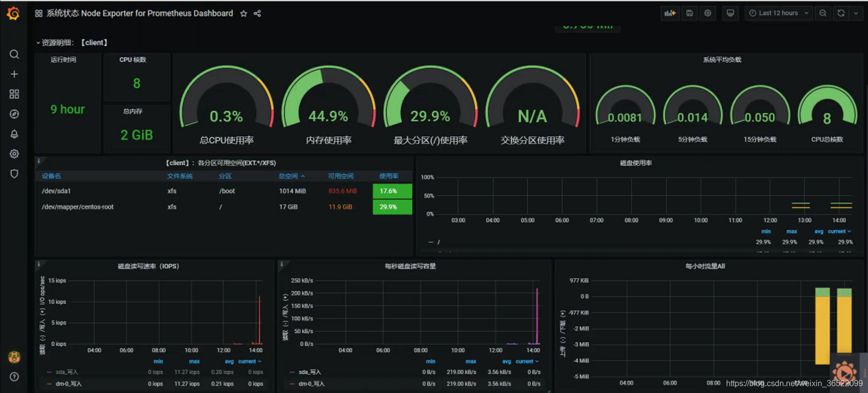Viewport: 868px width, 393px height.
Task: Select the /dev/mapper/centos-root device cell
Action: (77, 207)
